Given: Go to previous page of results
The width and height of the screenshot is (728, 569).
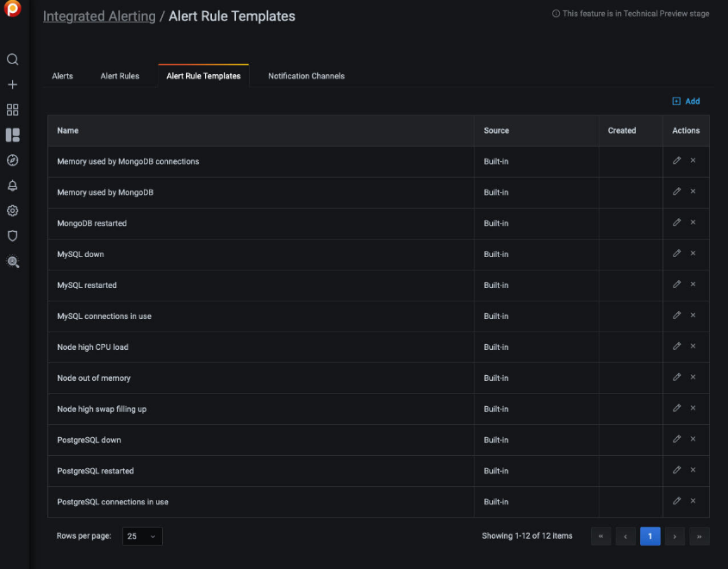Looking at the screenshot, I should [x=625, y=536].
